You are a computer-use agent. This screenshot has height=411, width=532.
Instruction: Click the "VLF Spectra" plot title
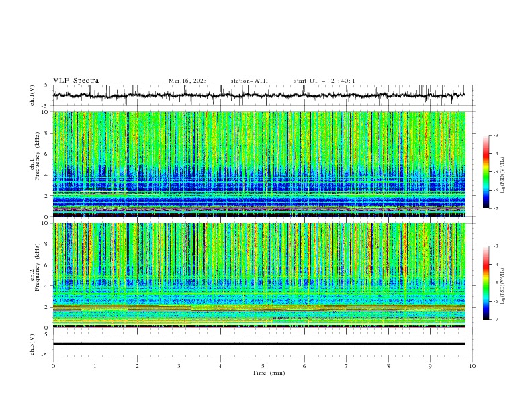pyautogui.click(x=76, y=81)
